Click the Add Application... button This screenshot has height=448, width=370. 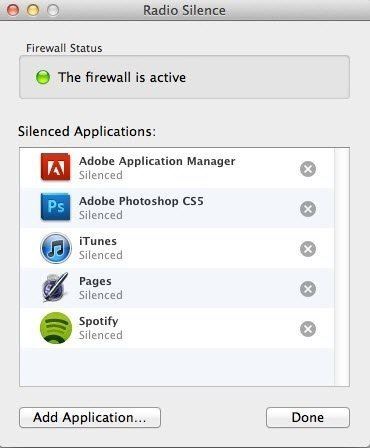90,417
